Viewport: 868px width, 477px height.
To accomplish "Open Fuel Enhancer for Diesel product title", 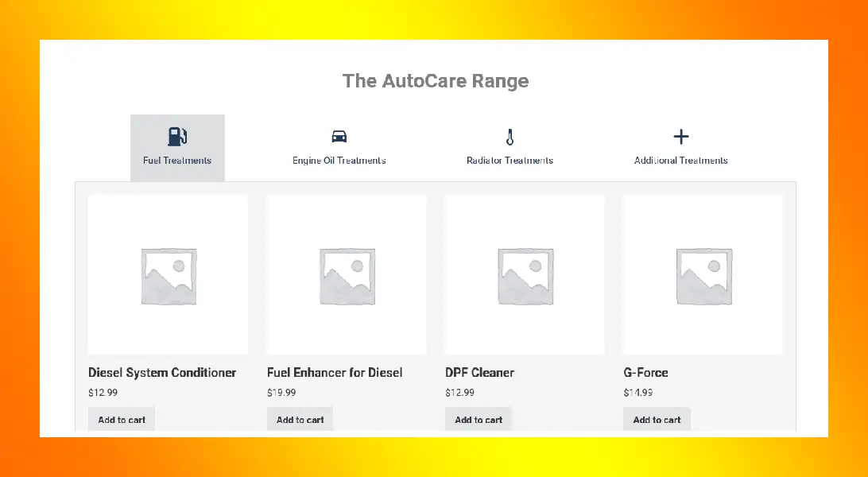I will tap(335, 372).
